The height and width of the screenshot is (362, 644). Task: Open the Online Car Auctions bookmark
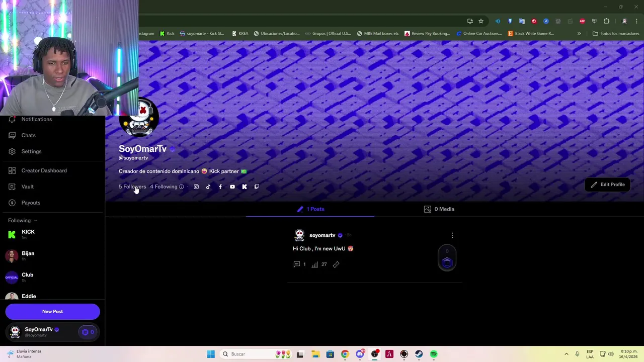click(x=479, y=34)
